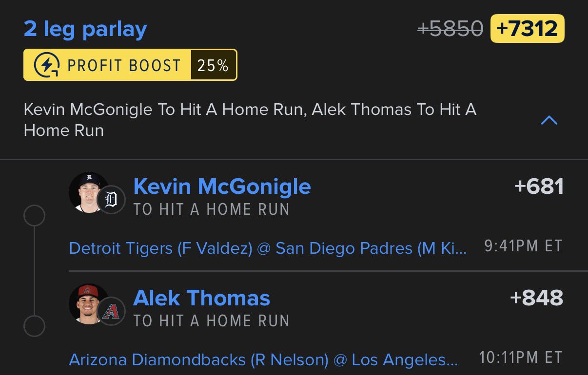Viewport: 588px width, 375px height.
Task: Click the Detroit Tigers logo badge
Action: [111, 200]
